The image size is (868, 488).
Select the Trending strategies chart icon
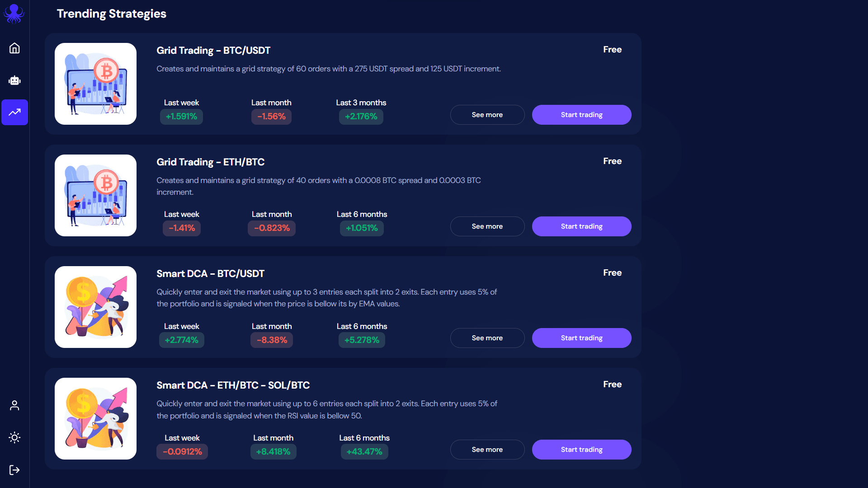pyautogui.click(x=14, y=112)
